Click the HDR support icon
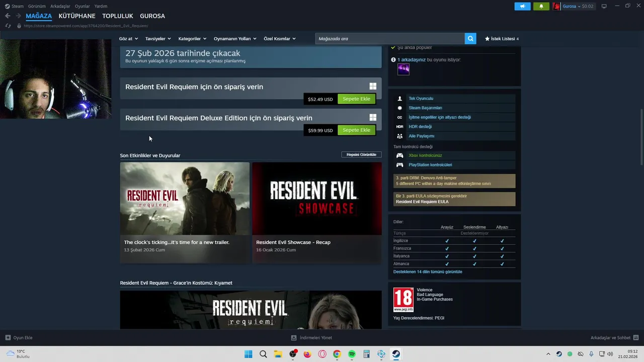Viewport: 644px width, 362px height. [399, 127]
